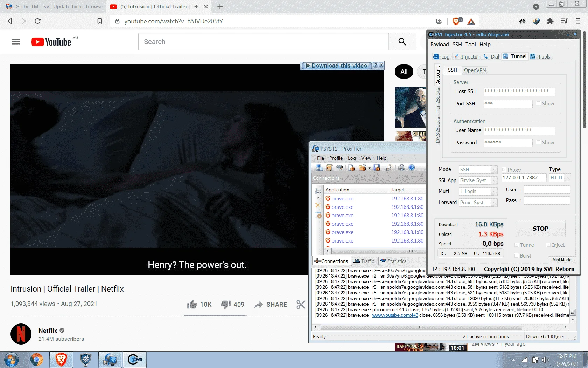Click YouTube search magnifier button

402,42
